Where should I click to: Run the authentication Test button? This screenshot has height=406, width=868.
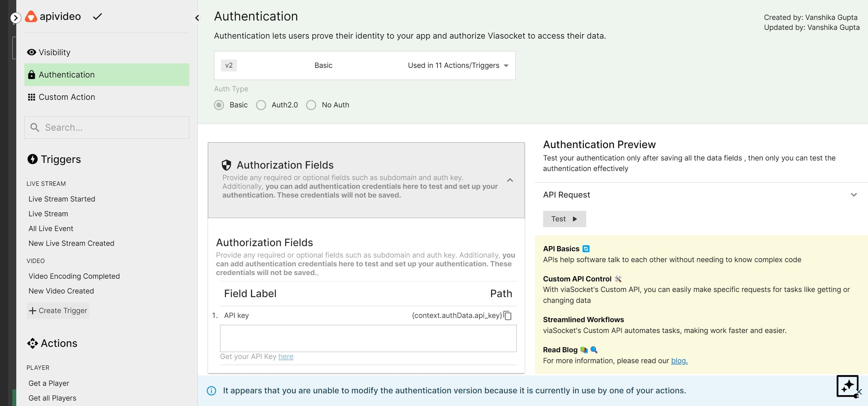565,219
